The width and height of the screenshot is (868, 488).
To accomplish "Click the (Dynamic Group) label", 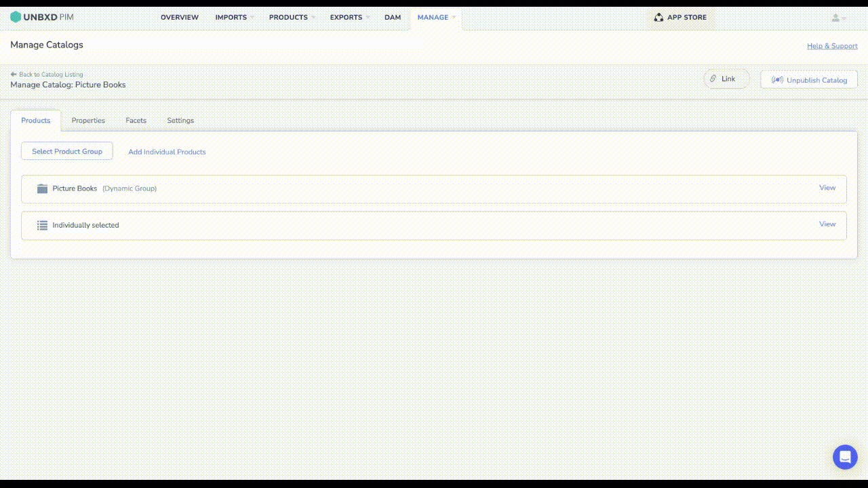I will [130, 188].
